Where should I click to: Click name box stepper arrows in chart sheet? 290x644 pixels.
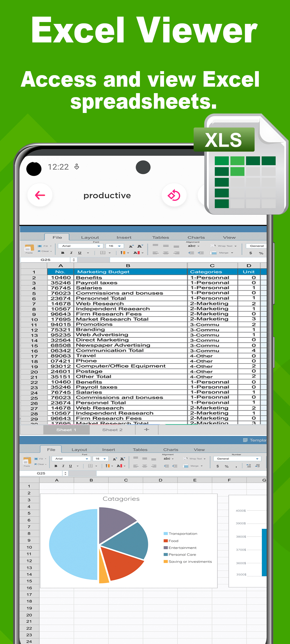tap(65, 473)
